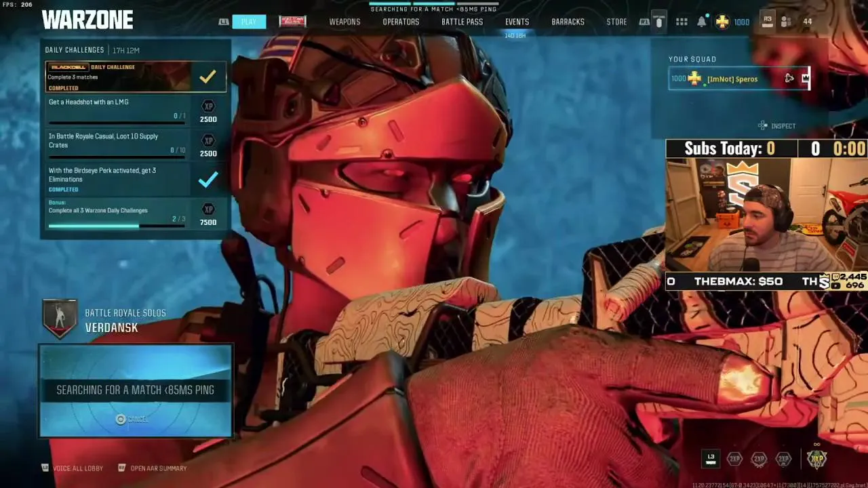Select the [ImNot] Speros squad member card
Image resolution: width=868 pixels, height=488 pixels.
pyautogui.click(x=739, y=79)
